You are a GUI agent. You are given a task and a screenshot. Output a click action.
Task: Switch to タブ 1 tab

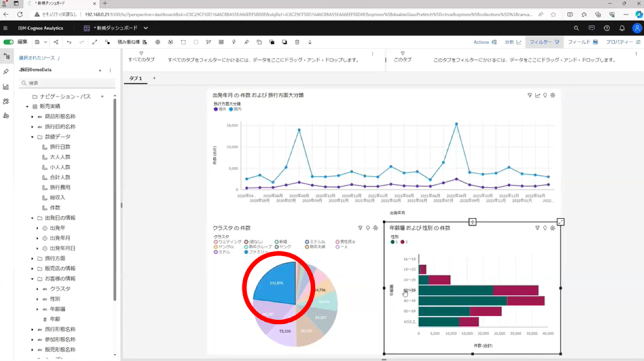pos(135,78)
